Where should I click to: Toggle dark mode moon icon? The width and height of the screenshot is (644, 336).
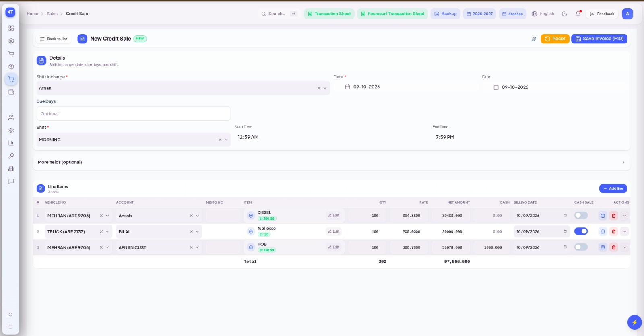click(564, 14)
